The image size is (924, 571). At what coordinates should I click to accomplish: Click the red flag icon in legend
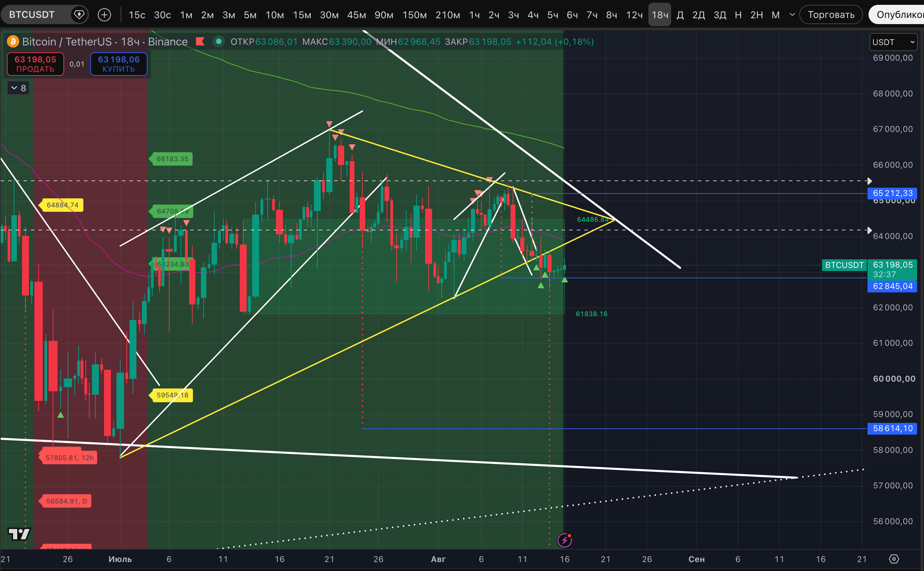point(200,42)
